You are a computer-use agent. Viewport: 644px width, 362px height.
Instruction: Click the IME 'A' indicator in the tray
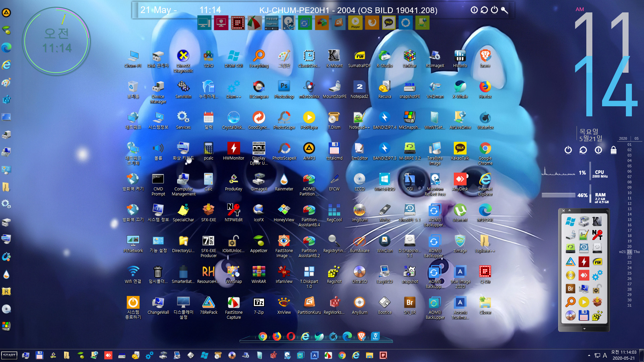pos(605,355)
